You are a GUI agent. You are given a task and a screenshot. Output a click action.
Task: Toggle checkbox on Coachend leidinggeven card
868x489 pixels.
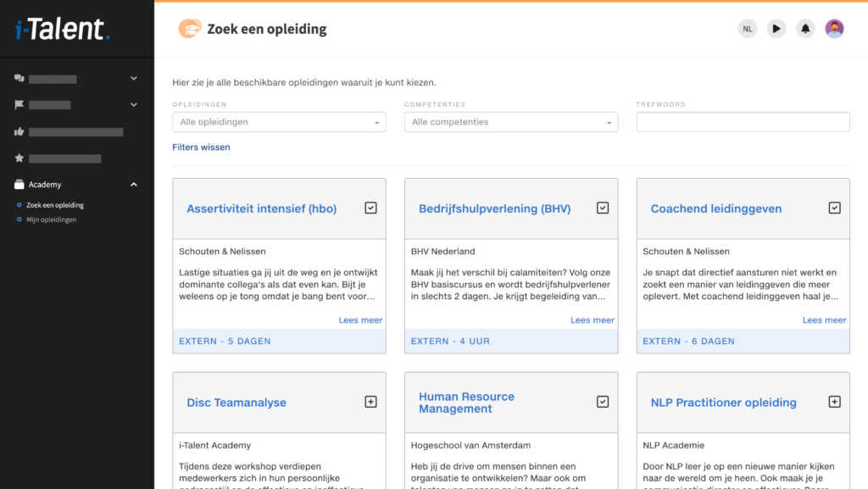tap(835, 208)
